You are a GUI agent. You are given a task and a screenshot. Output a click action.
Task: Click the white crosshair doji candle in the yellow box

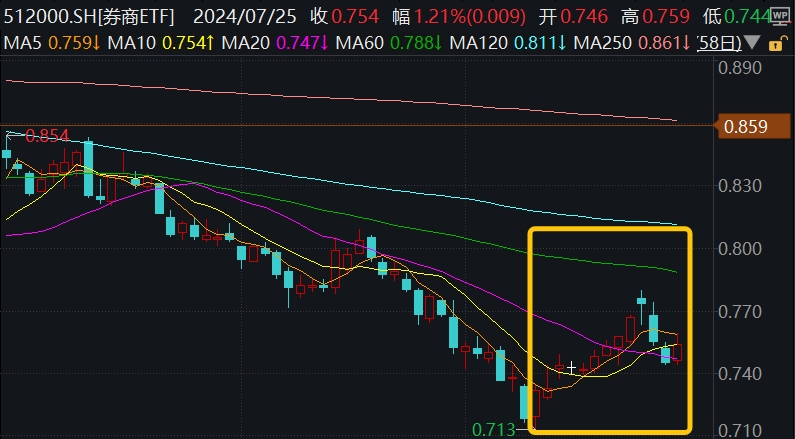[x=571, y=368]
